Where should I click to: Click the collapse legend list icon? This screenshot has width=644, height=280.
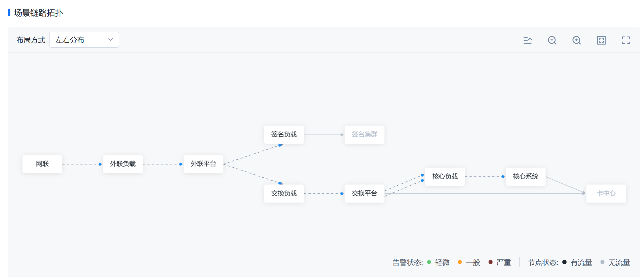click(527, 40)
